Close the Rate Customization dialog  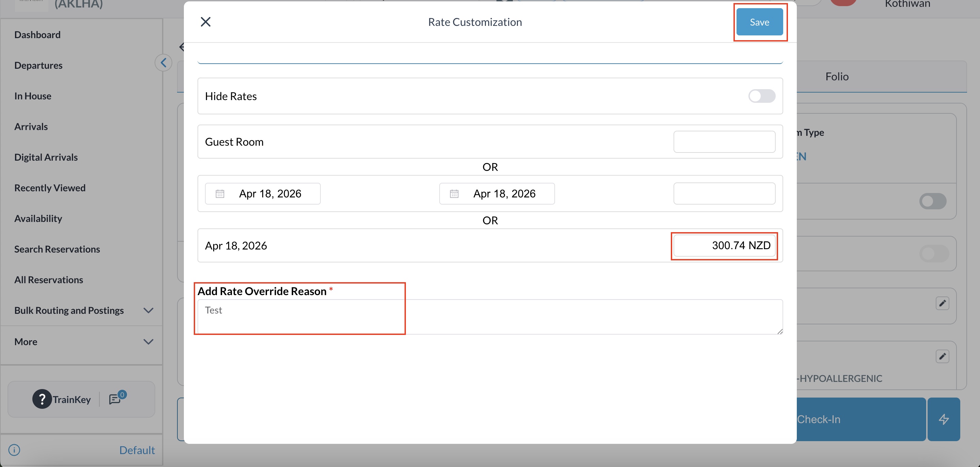click(x=205, y=22)
